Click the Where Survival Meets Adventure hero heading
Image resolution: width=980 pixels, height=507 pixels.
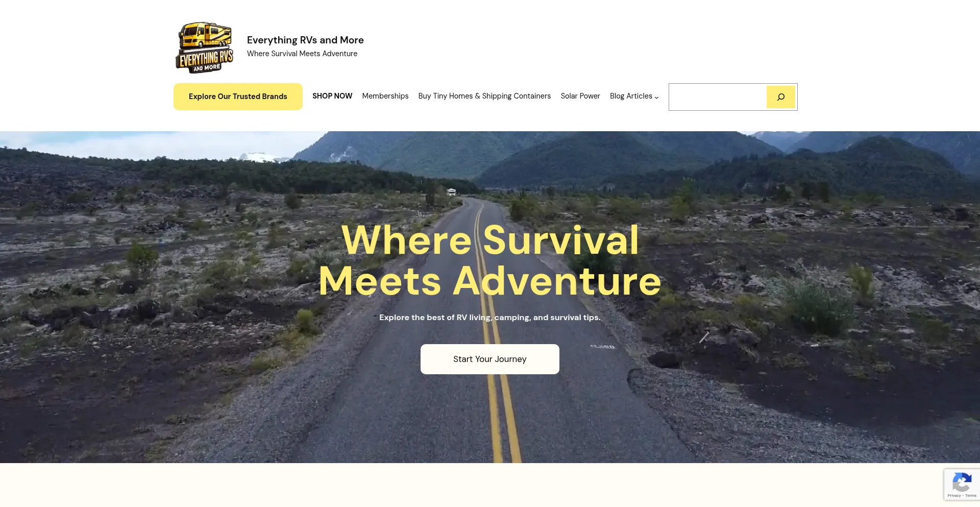point(490,260)
